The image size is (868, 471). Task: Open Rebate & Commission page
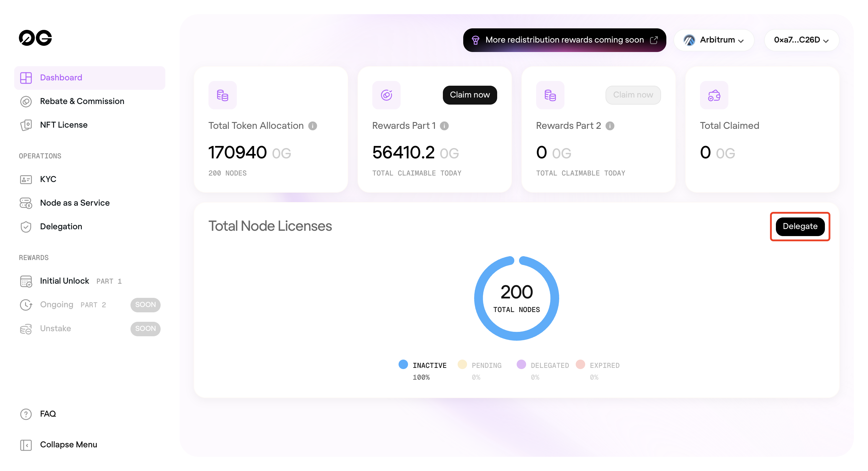coord(90,101)
